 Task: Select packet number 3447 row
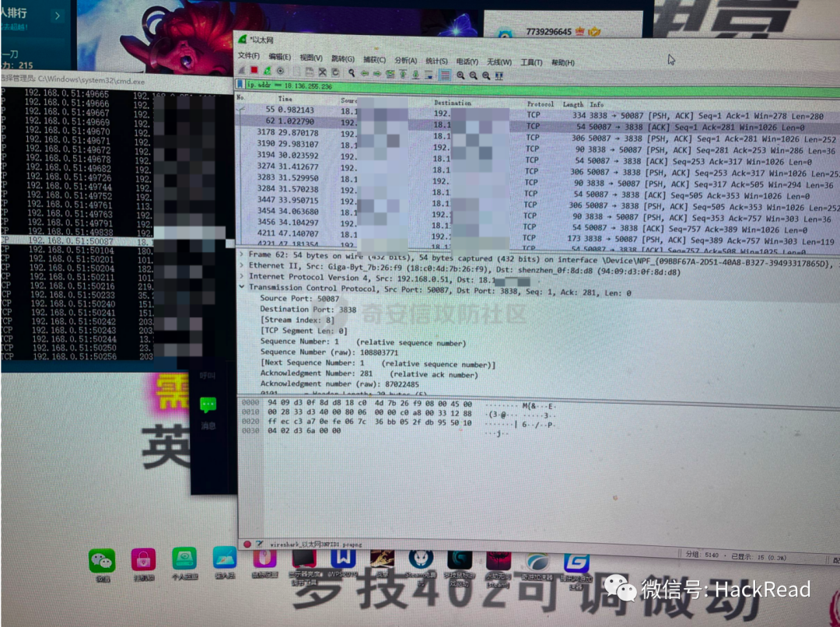538,202
